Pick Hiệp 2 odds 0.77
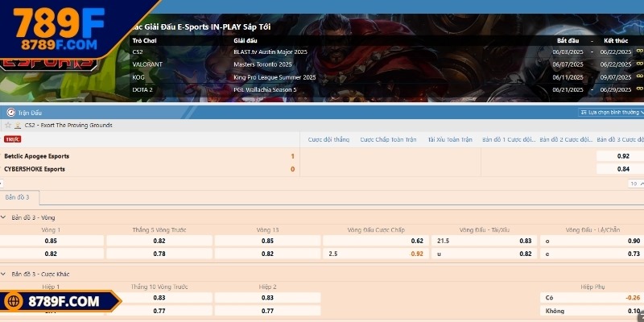This screenshot has height=322, width=644. 267,311
